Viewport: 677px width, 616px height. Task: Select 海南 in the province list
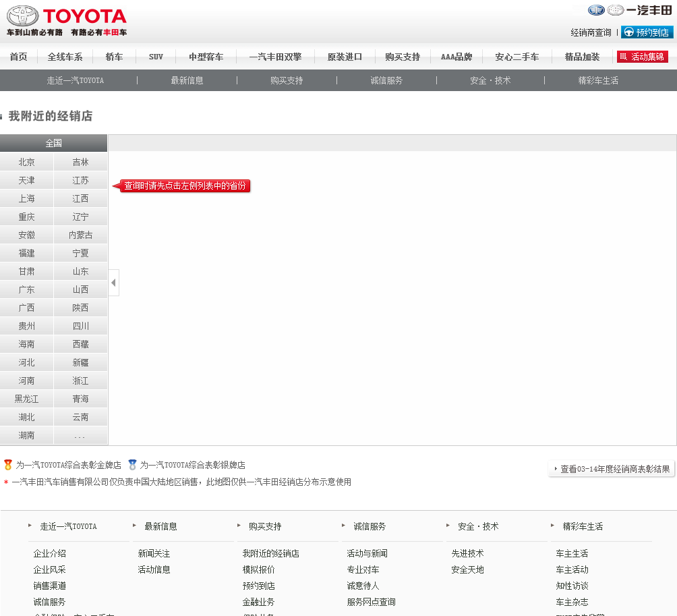click(x=26, y=344)
